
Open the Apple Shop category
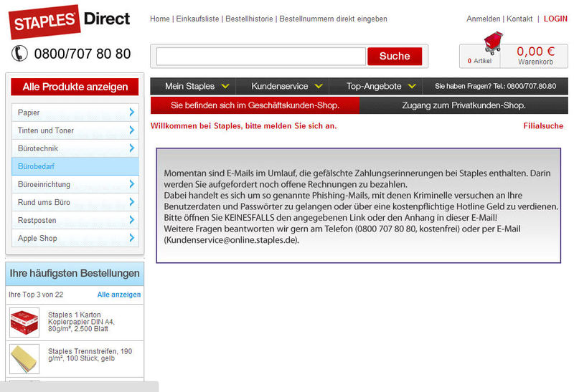click(75, 238)
